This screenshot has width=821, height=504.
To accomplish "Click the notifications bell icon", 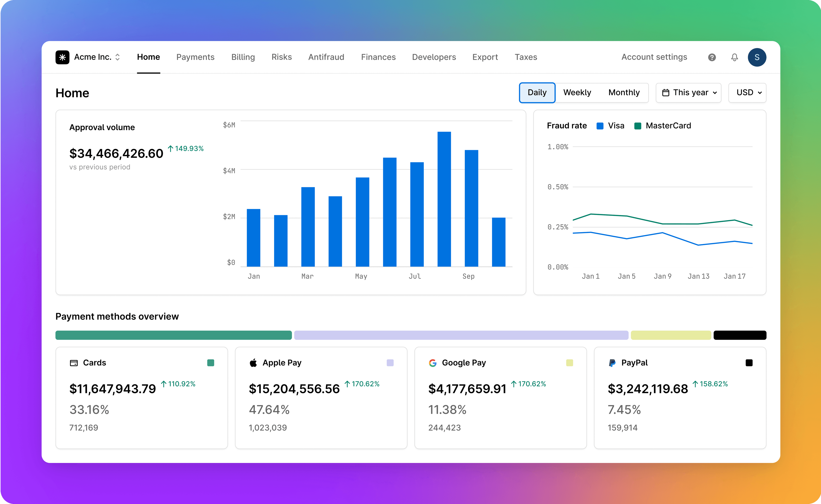I will click(x=734, y=57).
